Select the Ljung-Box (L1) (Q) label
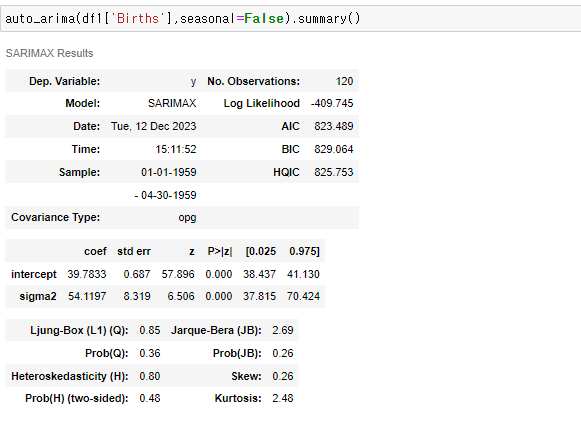The width and height of the screenshot is (581, 429). pyautogui.click(x=79, y=330)
